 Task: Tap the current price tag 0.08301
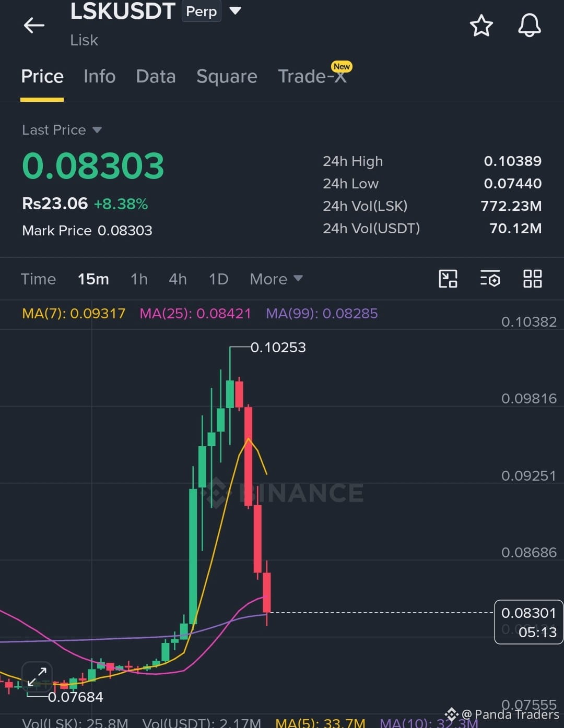coord(528,622)
